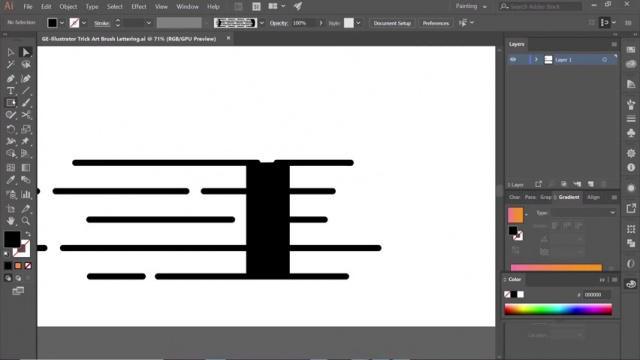640x360 pixels.
Task: Click the Search Adobe Stock field
Action: tap(541, 7)
